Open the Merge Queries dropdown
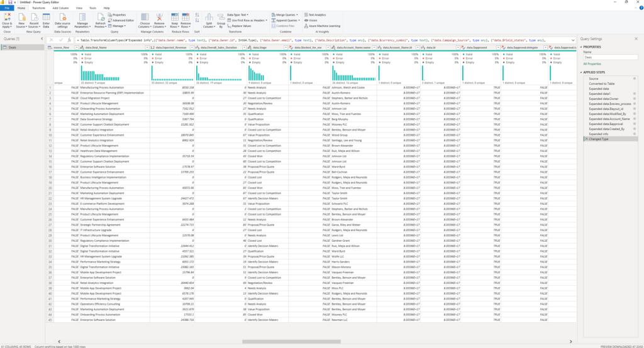 point(285,15)
